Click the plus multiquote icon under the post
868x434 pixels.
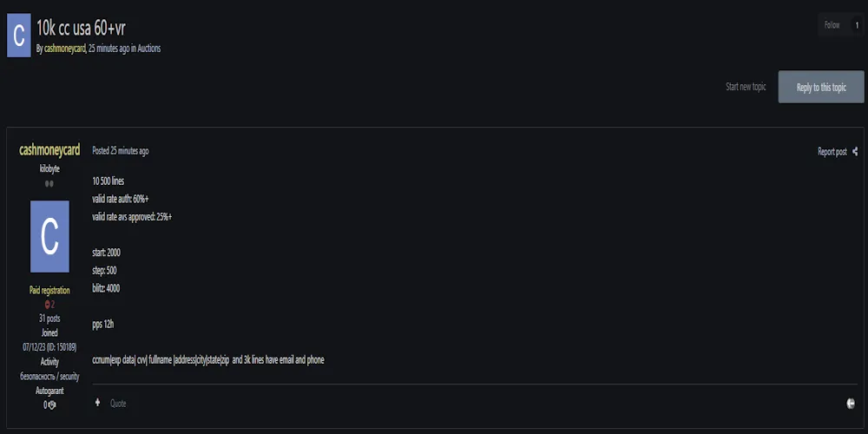coord(97,403)
